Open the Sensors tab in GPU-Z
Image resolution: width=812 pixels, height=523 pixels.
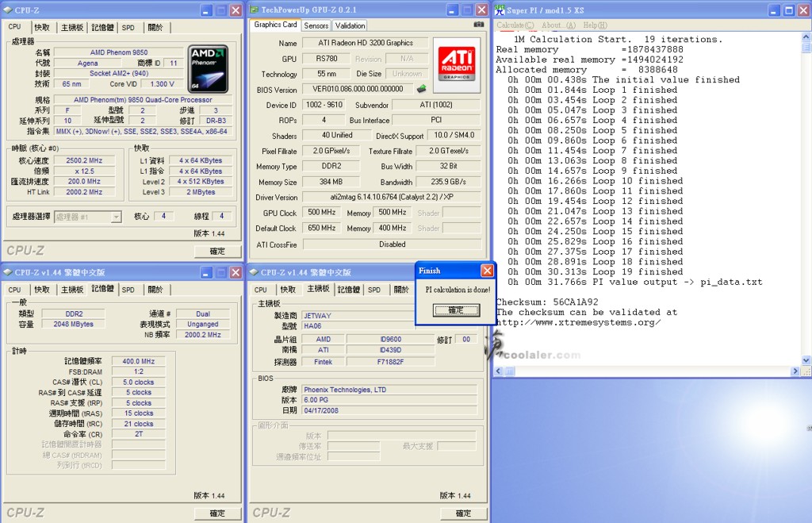coord(316,25)
